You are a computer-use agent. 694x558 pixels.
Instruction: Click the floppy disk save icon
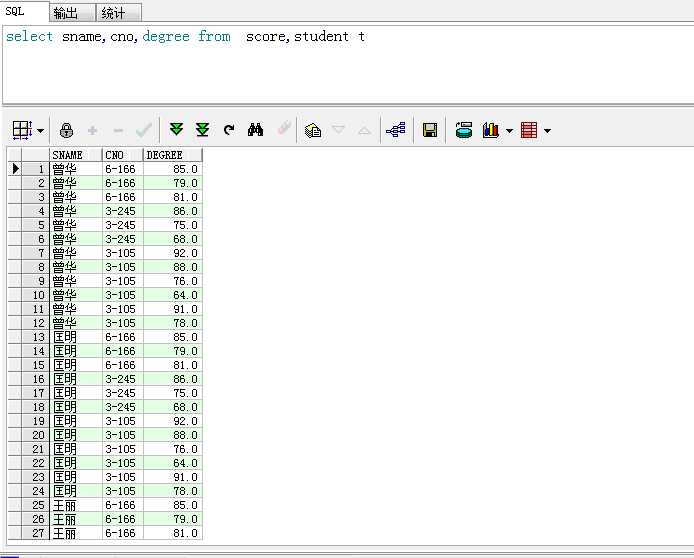click(x=430, y=130)
